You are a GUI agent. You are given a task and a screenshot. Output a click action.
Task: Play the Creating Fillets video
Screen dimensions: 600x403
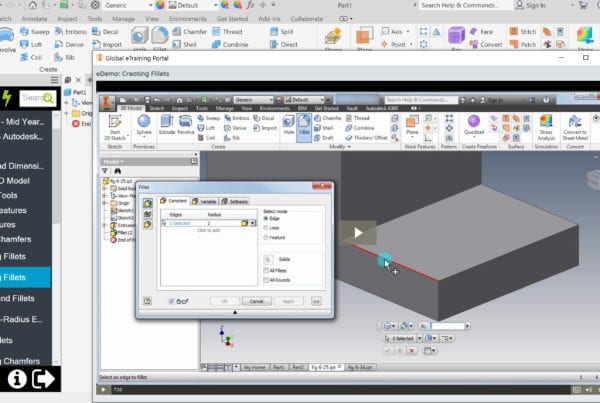[x=352, y=232]
